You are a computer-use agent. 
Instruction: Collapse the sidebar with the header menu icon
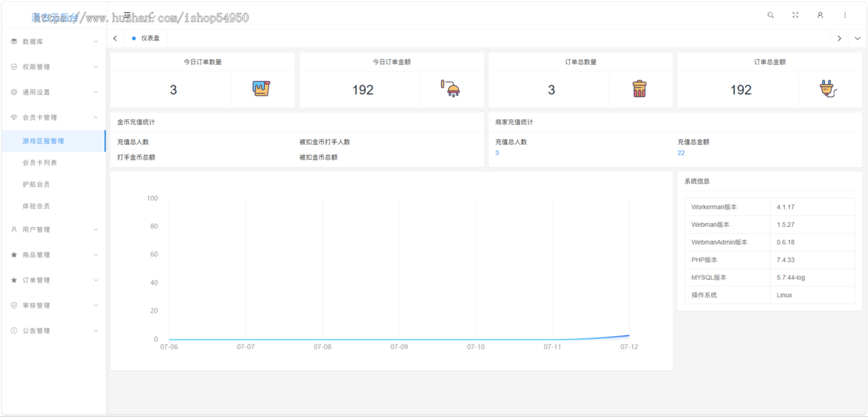tap(127, 15)
